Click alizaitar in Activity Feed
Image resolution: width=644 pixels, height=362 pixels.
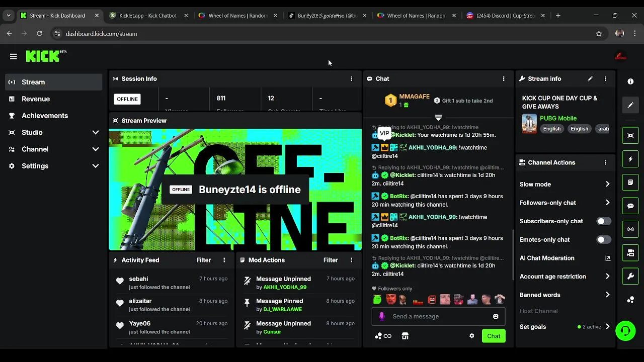tap(140, 301)
